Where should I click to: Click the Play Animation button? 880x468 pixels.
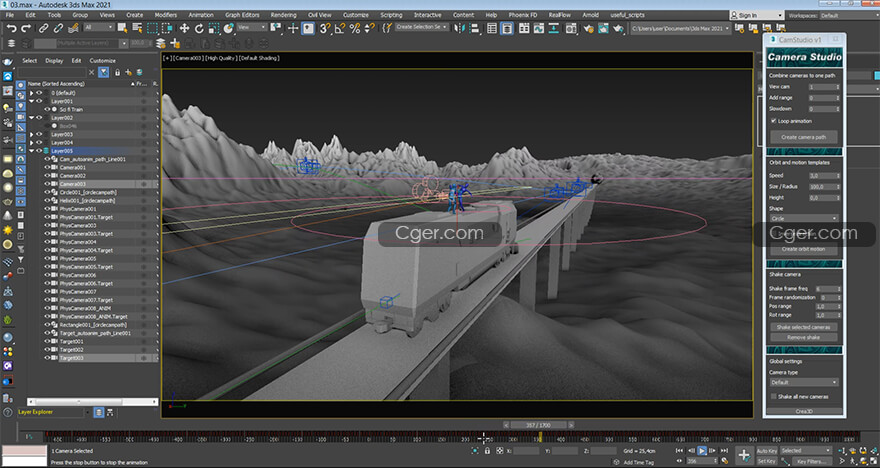click(x=702, y=451)
